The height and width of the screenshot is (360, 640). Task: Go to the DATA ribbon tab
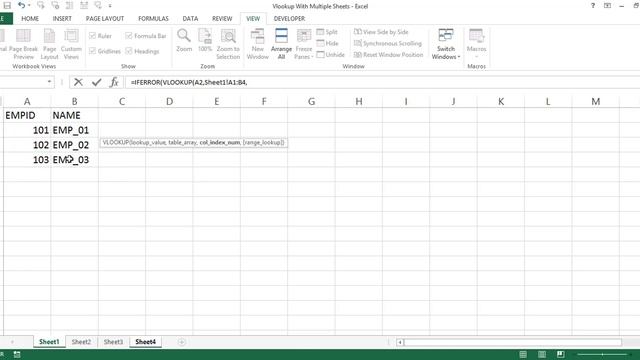click(190, 19)
